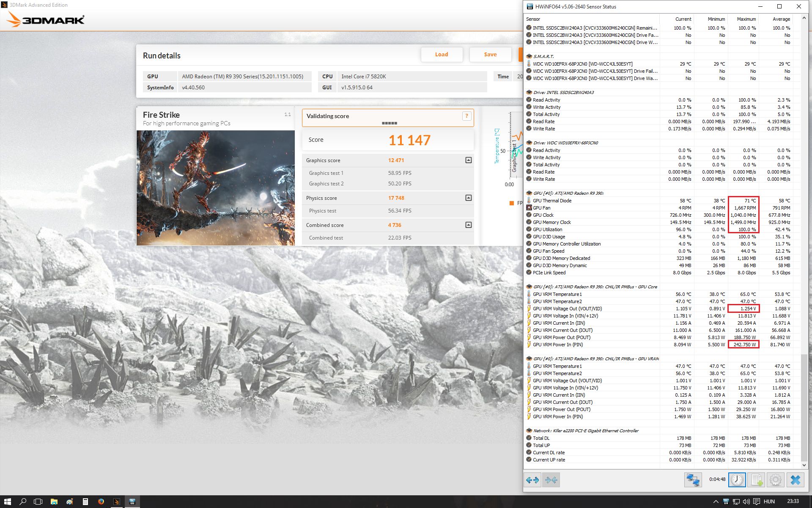Open HWiNFO sensor settings gear
The width and height of the screenshot is (812, 508).
click(776, 480)
